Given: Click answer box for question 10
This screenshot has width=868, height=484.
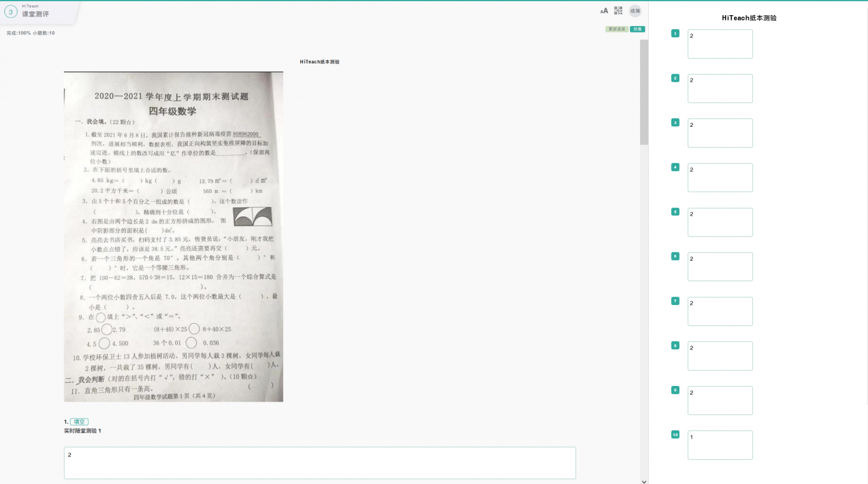Looking at the screenshot, I should point(720,445).
